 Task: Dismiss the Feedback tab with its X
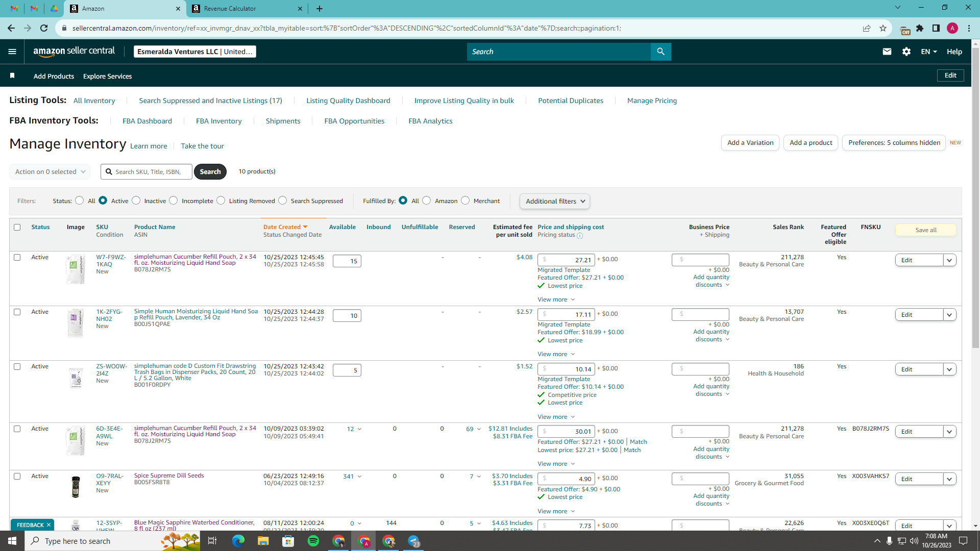(x=49, y=525)
